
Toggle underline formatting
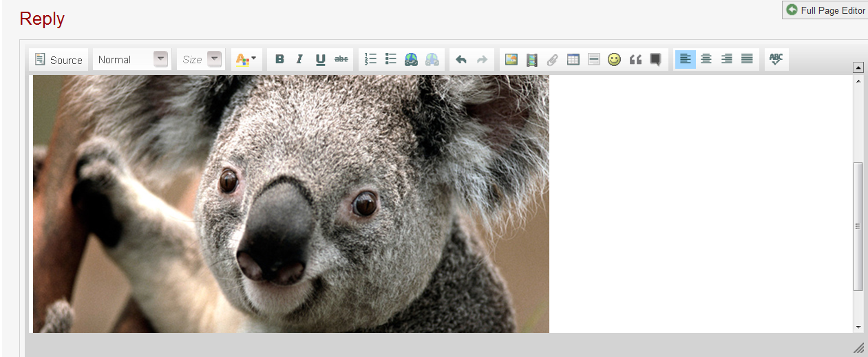click(320, 59)
